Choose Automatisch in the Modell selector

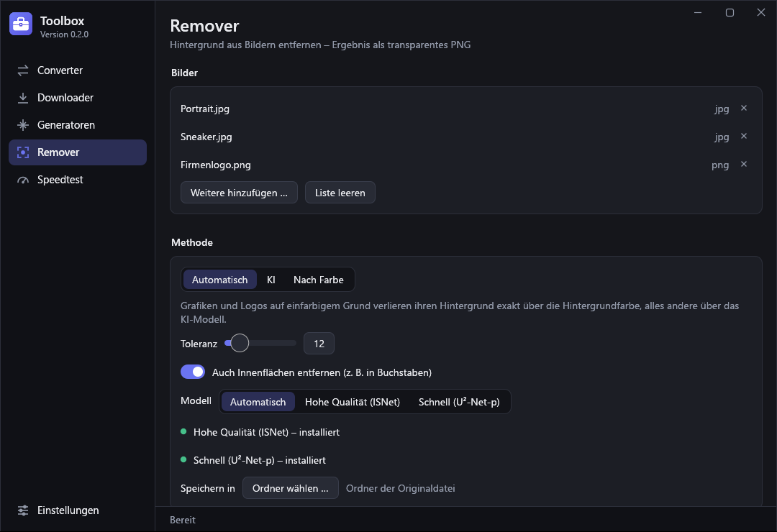pos(258,402)
